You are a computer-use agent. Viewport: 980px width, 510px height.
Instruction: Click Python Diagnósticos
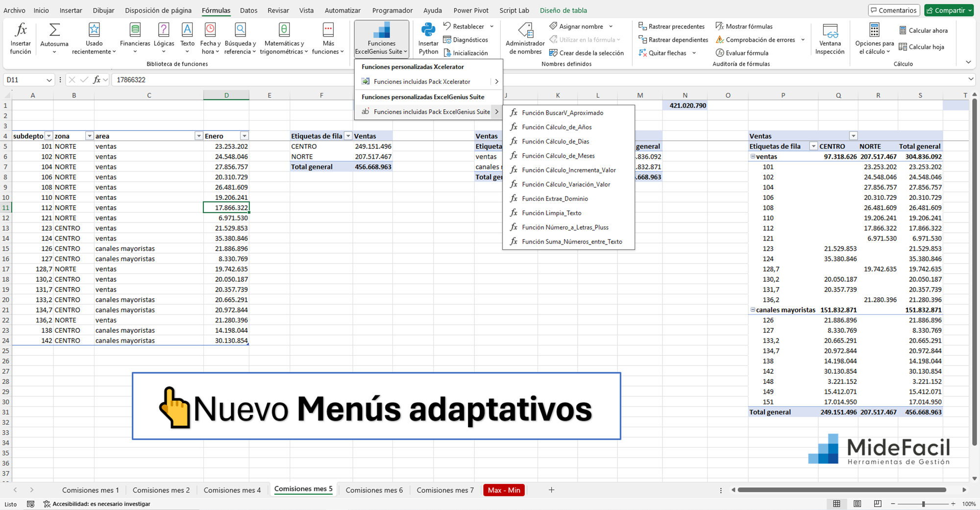click(x=465, y=40)
